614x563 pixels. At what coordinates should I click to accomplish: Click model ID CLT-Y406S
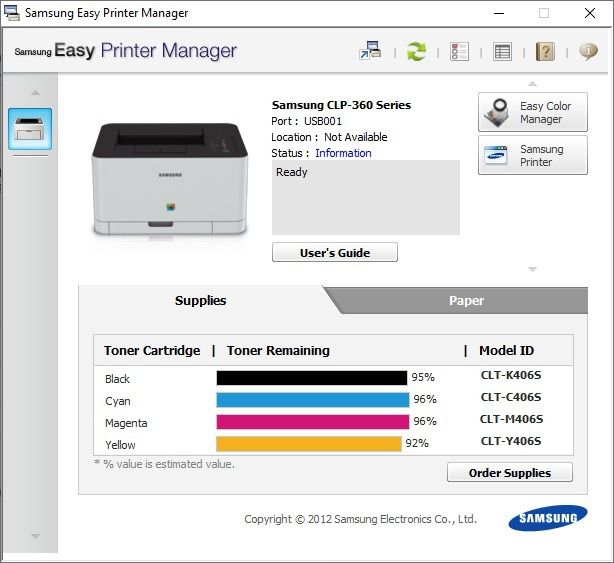[x=511, y=441]
